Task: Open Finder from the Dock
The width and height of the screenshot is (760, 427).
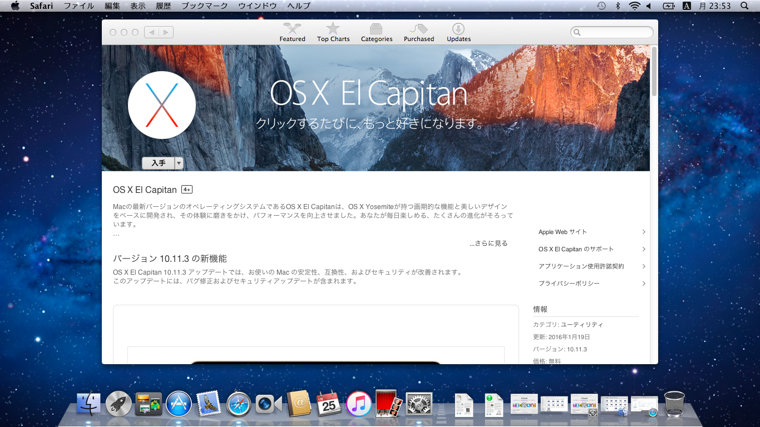Action: point(88,404)
